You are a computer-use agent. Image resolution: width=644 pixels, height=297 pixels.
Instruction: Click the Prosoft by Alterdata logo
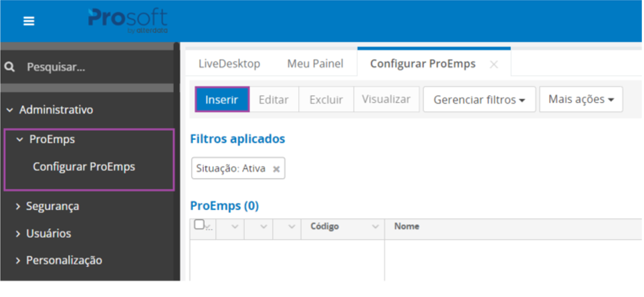point(128,21)
